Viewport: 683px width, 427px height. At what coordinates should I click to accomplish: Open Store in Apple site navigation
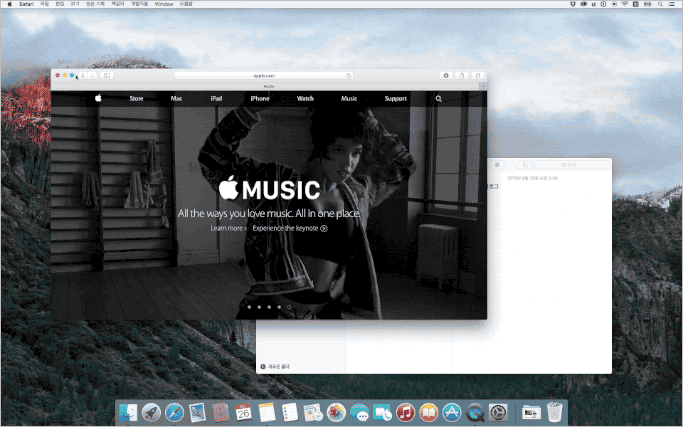click(136, 98)
